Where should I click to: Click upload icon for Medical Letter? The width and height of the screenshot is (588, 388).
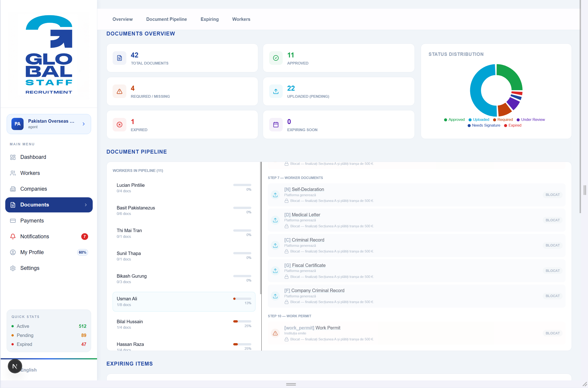[x=275, y=220]
